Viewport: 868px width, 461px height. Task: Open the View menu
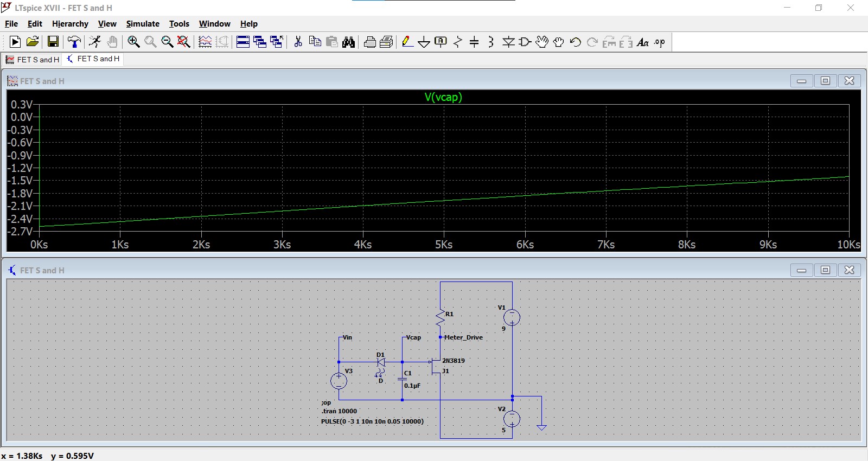(107, 24)
